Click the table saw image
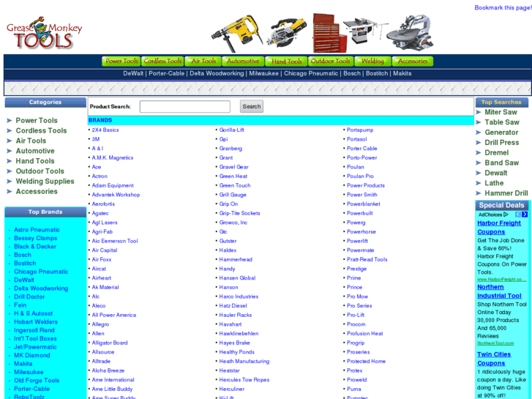Screen dimensions: 532x399 pyautogui.click(x=364, y=32)
